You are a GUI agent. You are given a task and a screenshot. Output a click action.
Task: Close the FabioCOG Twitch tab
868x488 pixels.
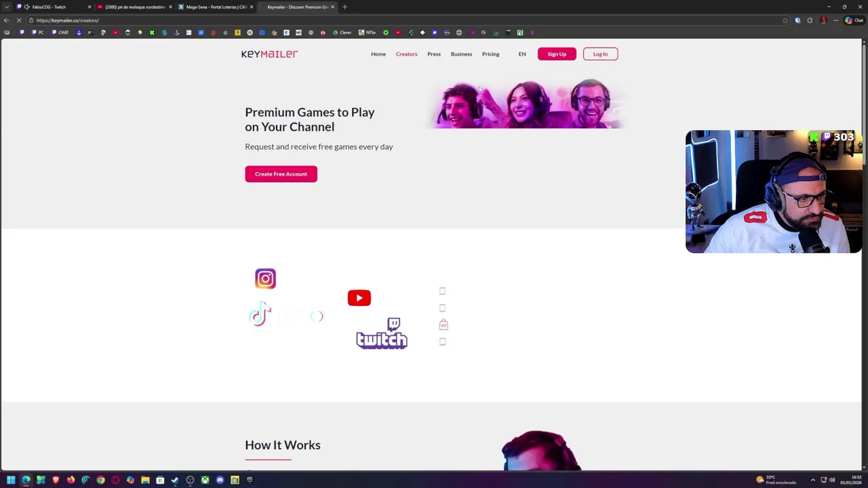[89, 7]
